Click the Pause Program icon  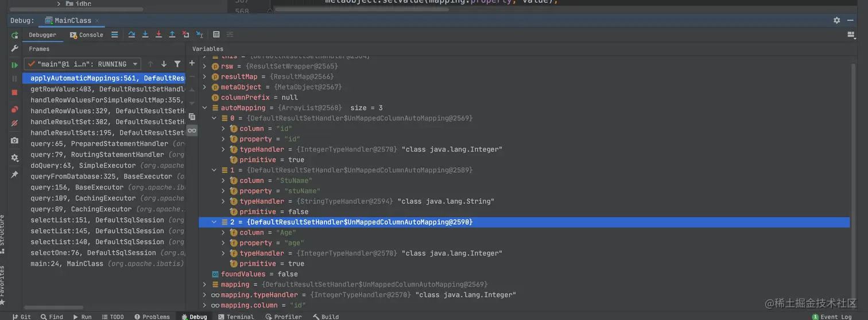pos(15,79)
